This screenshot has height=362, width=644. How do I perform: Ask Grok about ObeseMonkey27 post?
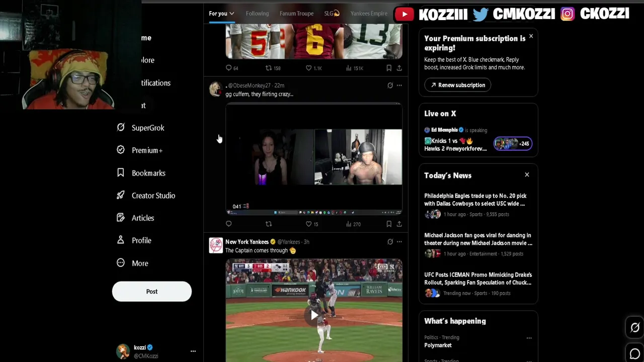tap(390, 85)
